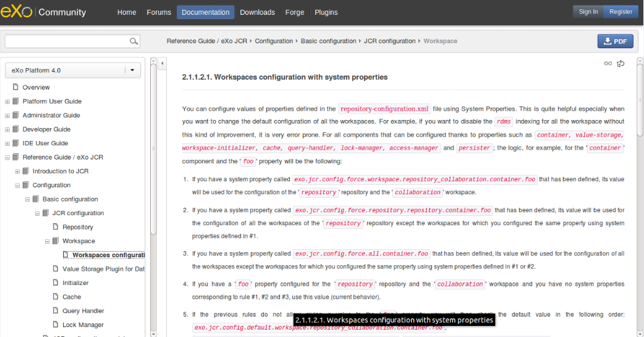The width and height of the screenshot is (644, 337).
Task: Click the permalink chain icon
Action: pyautogui.click(x=608, y=63)
